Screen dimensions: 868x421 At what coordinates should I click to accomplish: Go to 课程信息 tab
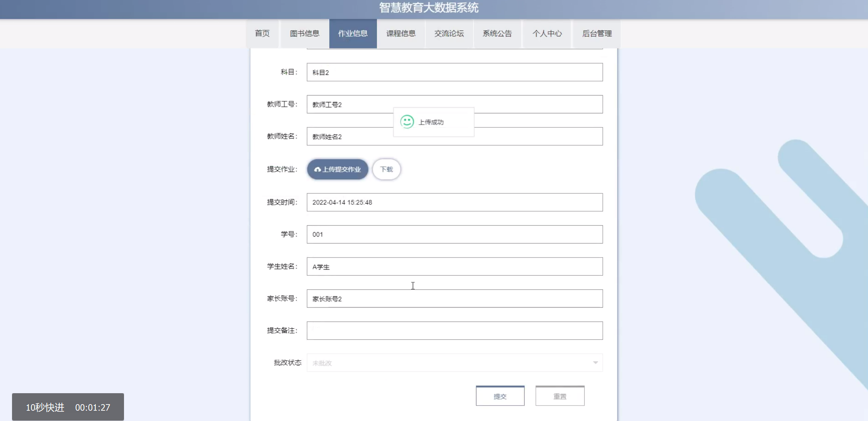coord(401,33)
